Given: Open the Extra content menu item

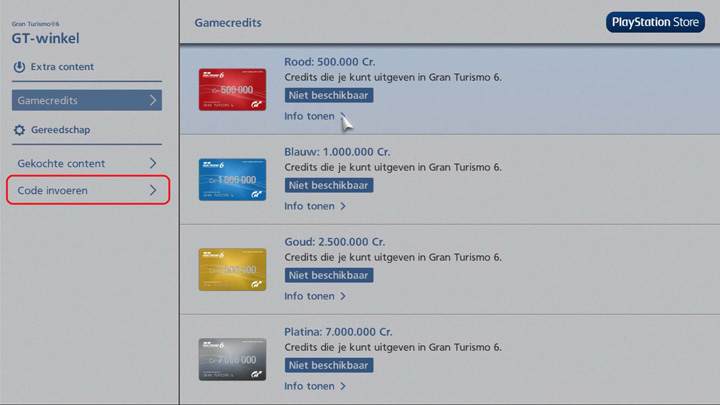Looking at the screenshot, I should (62, 67).
